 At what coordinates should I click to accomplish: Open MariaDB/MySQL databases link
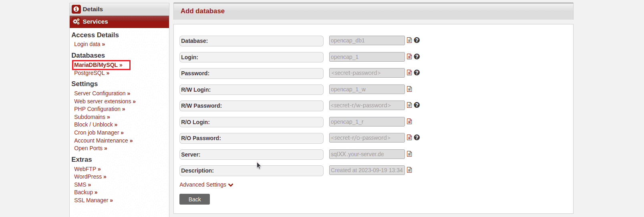pos(98,65)
